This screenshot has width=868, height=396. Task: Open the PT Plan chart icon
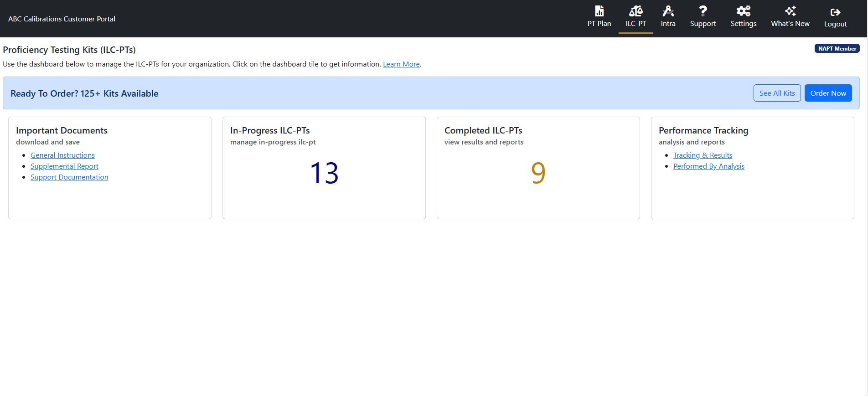click(x=599, y=11)
